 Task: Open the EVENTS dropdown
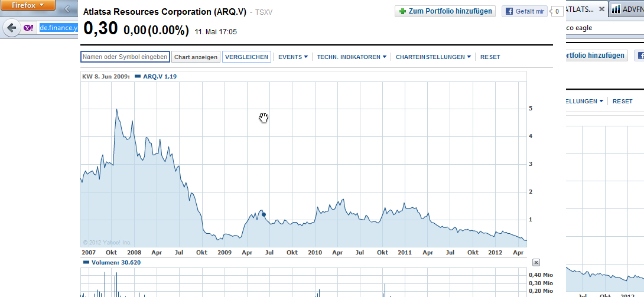point(293,57)
